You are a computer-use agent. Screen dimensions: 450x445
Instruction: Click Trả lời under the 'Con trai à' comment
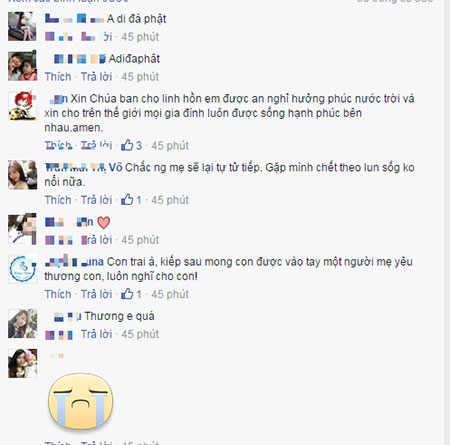[x=96, y=294]
